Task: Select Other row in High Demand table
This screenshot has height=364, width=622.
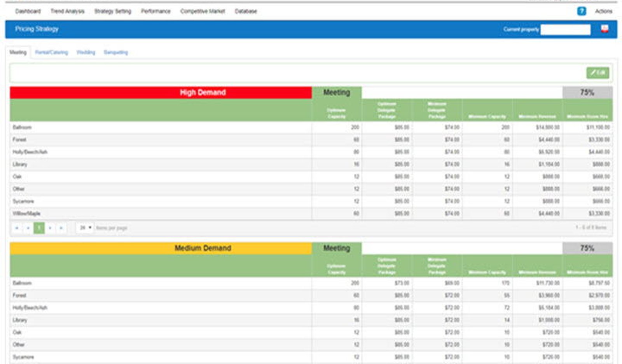Action: (311, 189)
